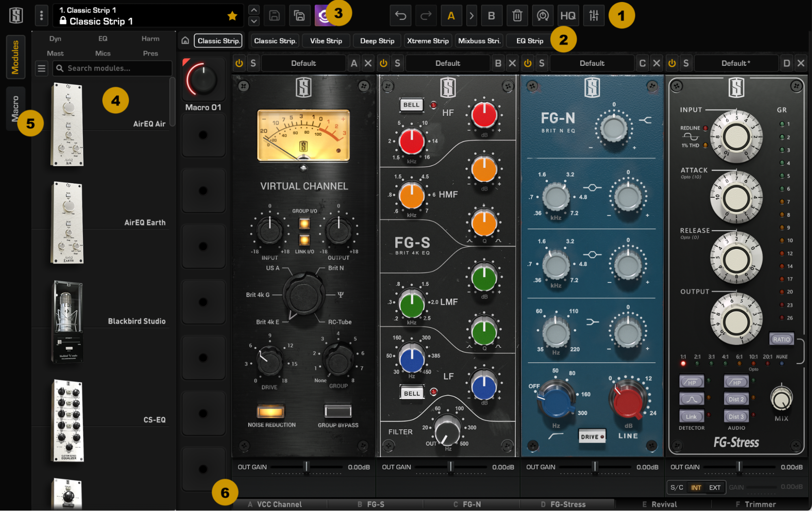812x511 pixels.
Task: Click LF Bell button on FG-S
Action: click(411, 393)
